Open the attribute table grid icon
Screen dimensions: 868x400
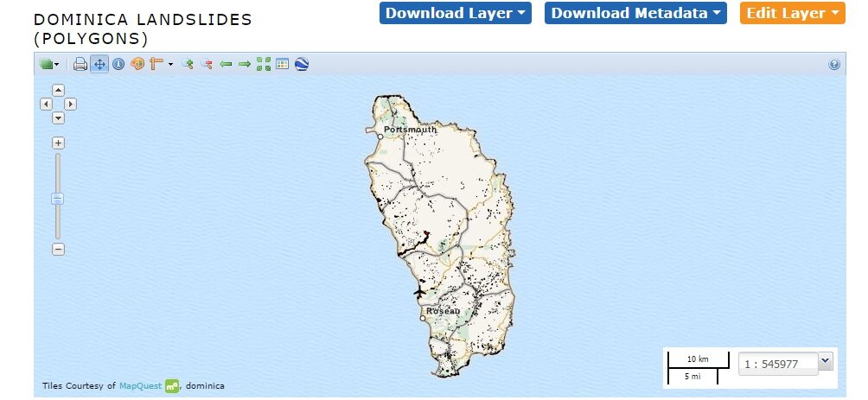click(x=283, y=64)
